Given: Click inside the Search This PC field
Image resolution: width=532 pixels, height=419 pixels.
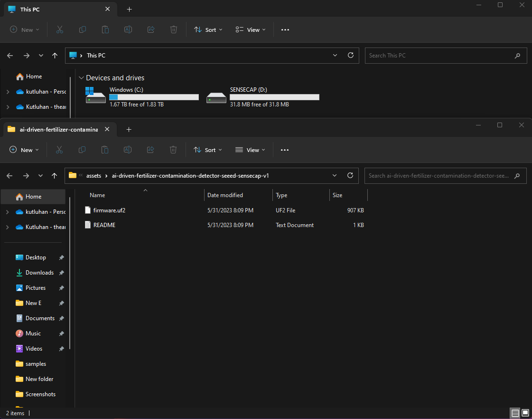Looking at the screenshot, I should tap(441, 56).
